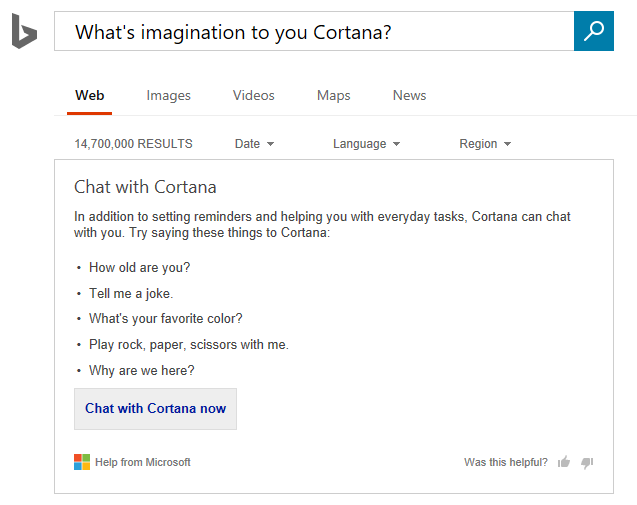This screenshot has height=505, width=637.
Task: Expand the Language filter dropdown
Action: point(366,144)
